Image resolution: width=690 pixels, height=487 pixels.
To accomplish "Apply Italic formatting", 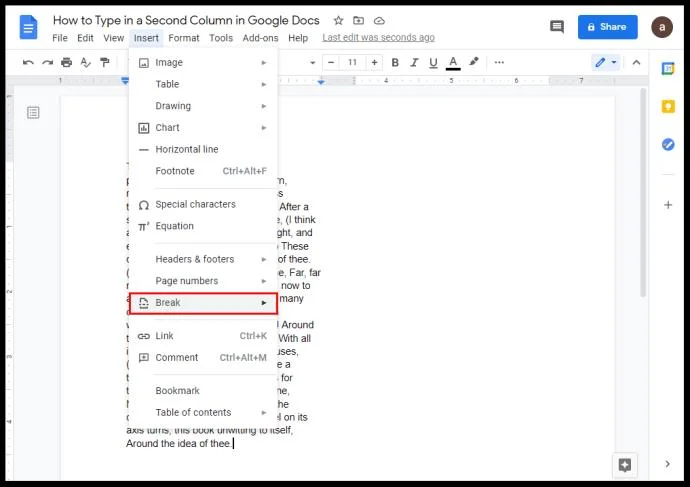I will (x=414, y=62).
